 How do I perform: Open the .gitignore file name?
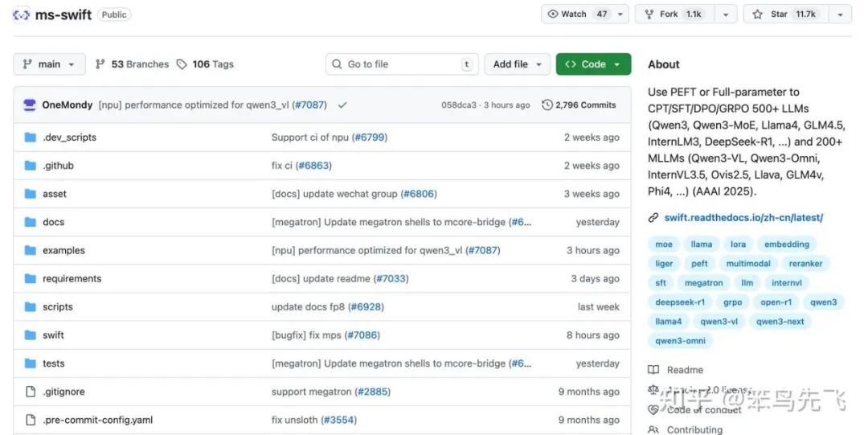(x=63, y=392)
